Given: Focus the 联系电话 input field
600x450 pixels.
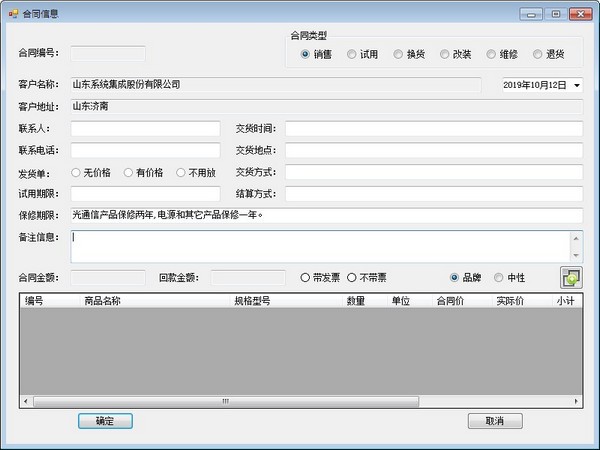Looking at the screenshot, I should point(145,150).
